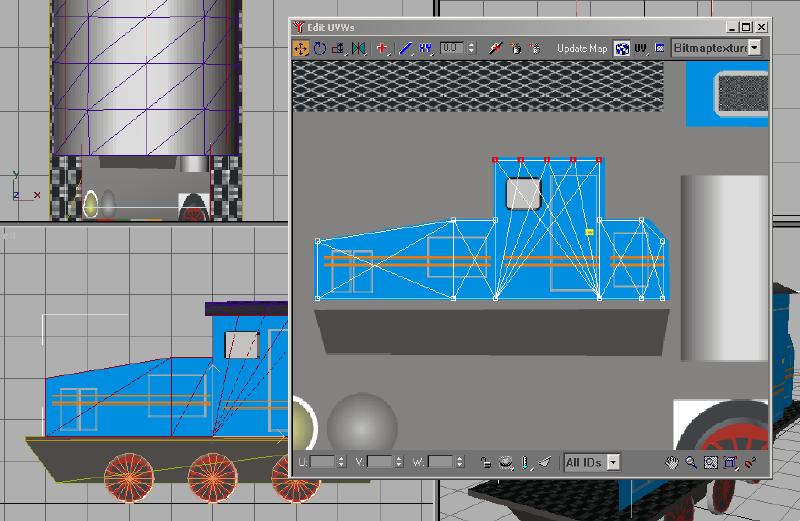This screenshot has height=521, width=800.
Task: Click the Freeze flyout thermometer icon
Action: pos(525,463)
